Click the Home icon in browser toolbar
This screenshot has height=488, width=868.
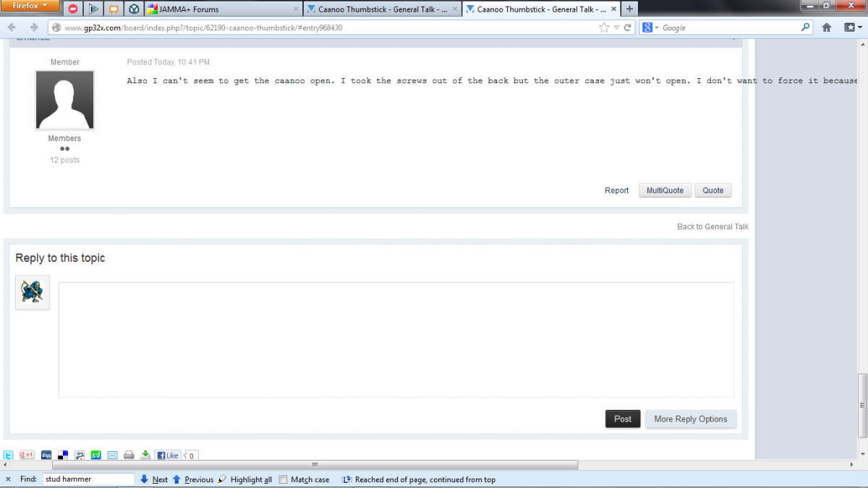click(827, 27)
